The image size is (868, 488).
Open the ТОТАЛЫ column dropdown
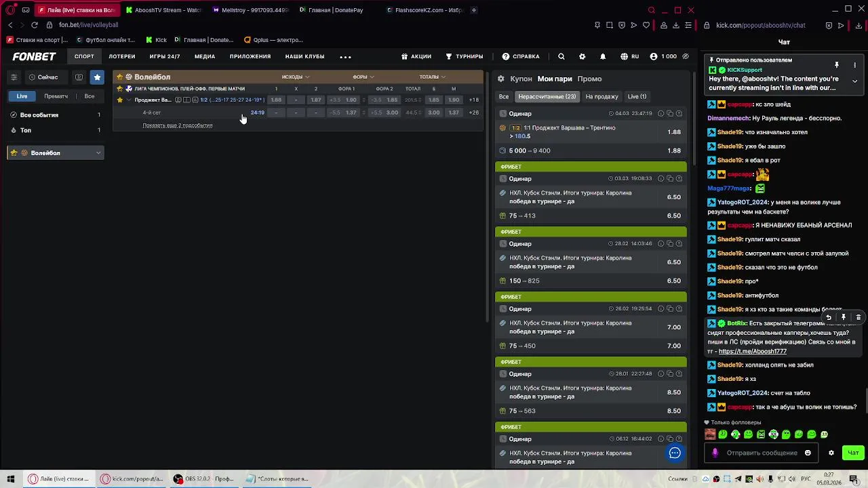432,77
